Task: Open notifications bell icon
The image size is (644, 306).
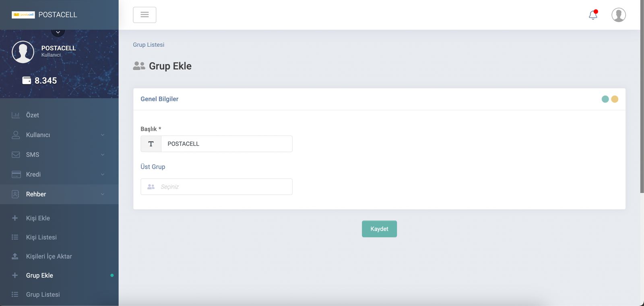Action: (593, 15)
